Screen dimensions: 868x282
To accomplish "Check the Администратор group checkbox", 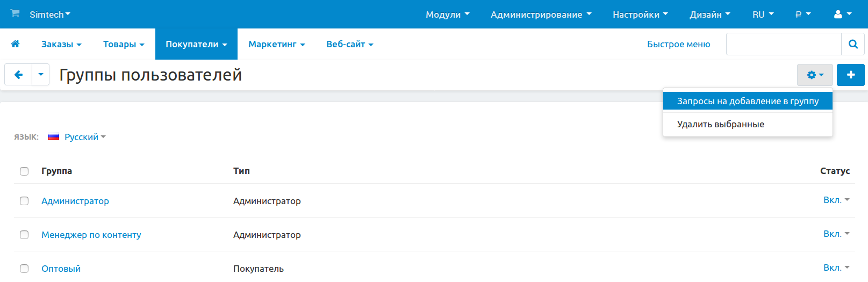I will (x=24, y=201).
